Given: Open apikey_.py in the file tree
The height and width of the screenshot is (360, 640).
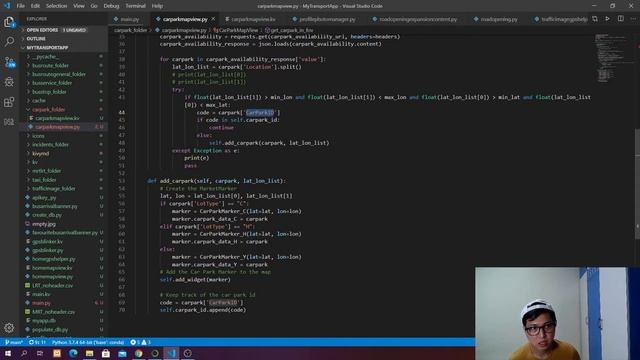Looking at the screenshot, I should pyautogui.click(x=63, y=198).
